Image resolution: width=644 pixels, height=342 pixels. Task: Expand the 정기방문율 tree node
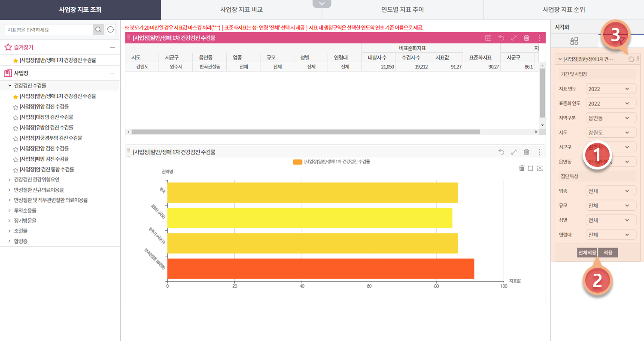tap(9, 221)
